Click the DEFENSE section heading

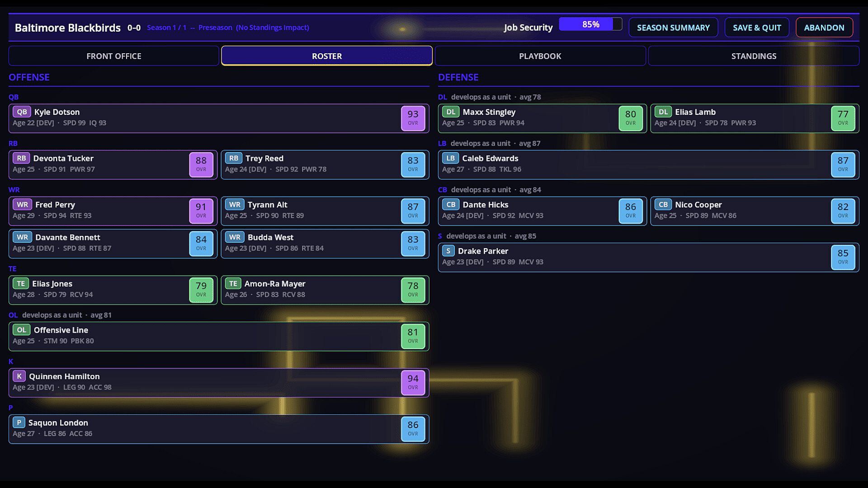[458, 77]
